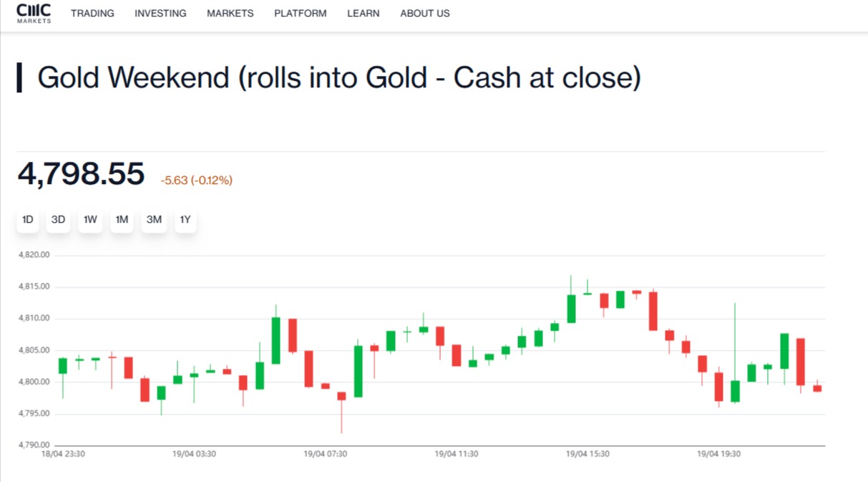This screenshot has height=482, width=868.
Task: Open the TRADING menu
Action: click(92, 13)
